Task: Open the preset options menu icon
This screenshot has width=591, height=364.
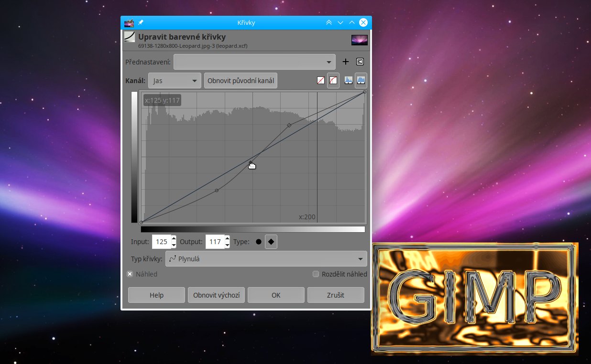Action: (x=360, y=62)
